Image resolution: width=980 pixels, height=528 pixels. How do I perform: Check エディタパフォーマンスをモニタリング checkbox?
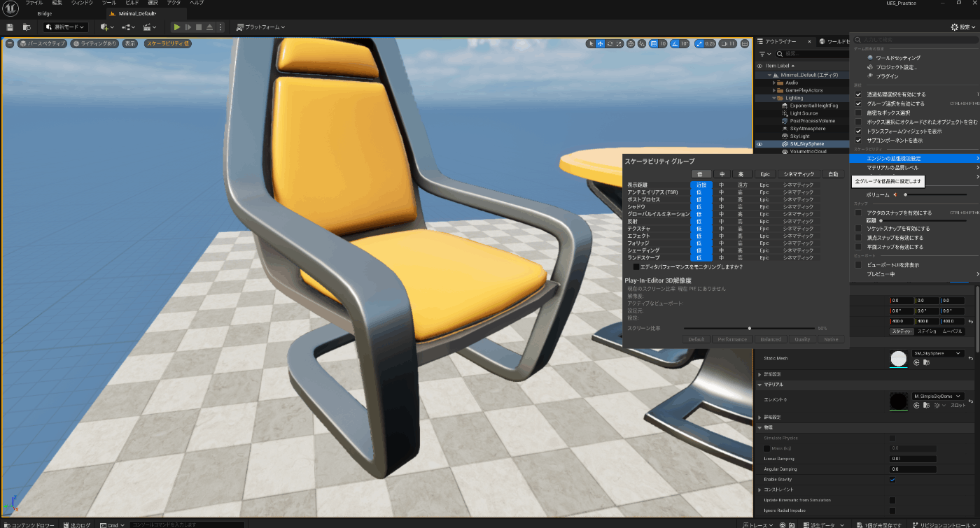click(636, 266)
